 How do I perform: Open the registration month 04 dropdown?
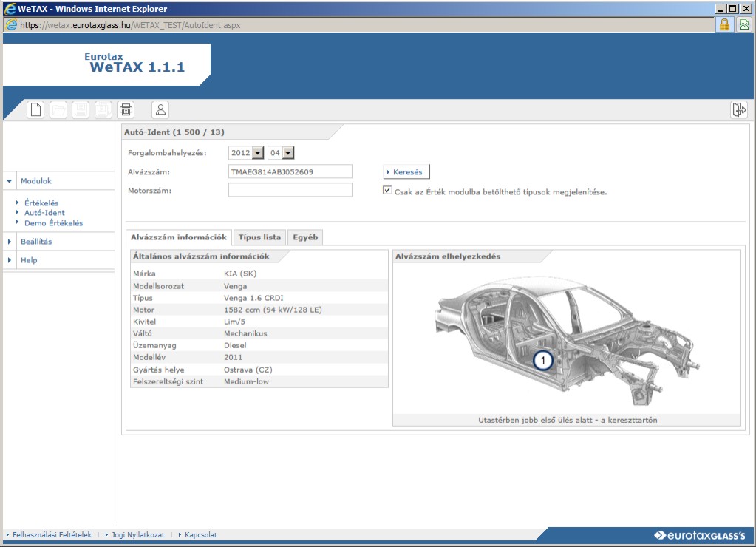[x=288, y=153]
